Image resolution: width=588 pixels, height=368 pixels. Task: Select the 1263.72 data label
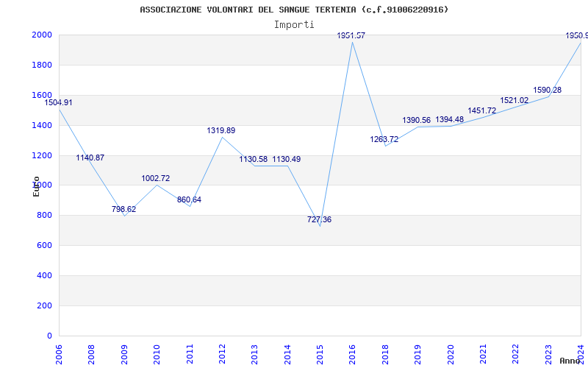384,140
